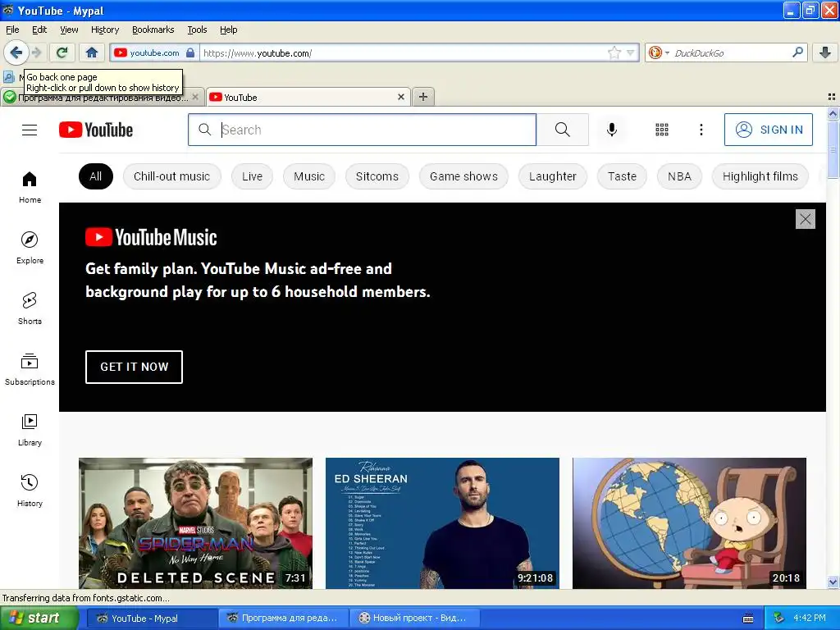The height and width of the screenshot is (630, 840).
Task: Click the YouTube Music logo in banner
Action: [x=151, y=237]
